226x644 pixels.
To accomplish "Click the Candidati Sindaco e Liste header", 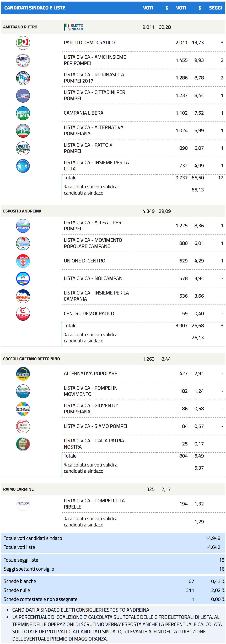I will 35,8.
